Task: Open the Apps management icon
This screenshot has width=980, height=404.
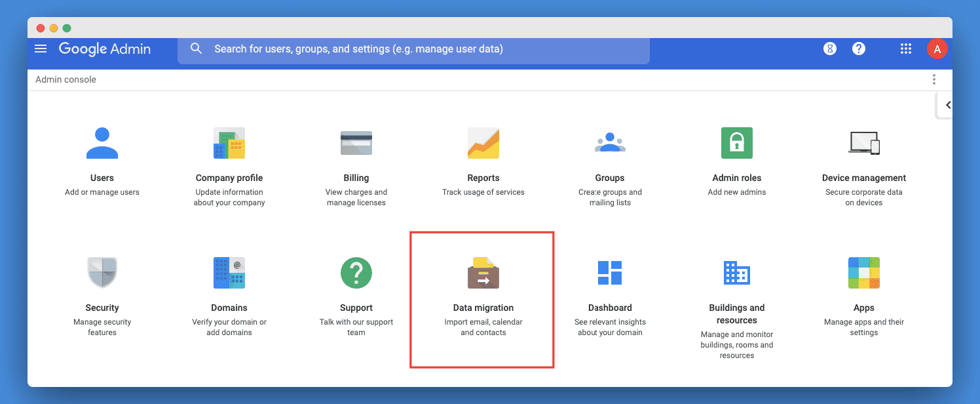Action: [x=863, y=273]
